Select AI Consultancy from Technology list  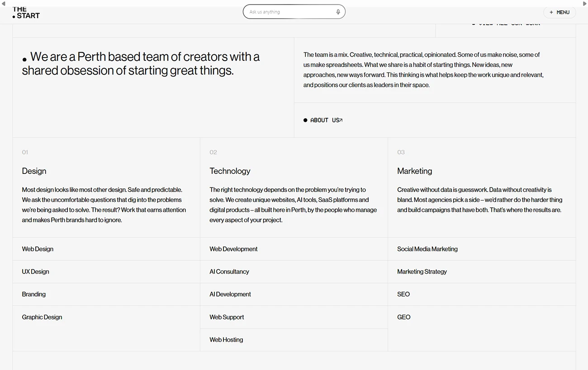[229, 272]
